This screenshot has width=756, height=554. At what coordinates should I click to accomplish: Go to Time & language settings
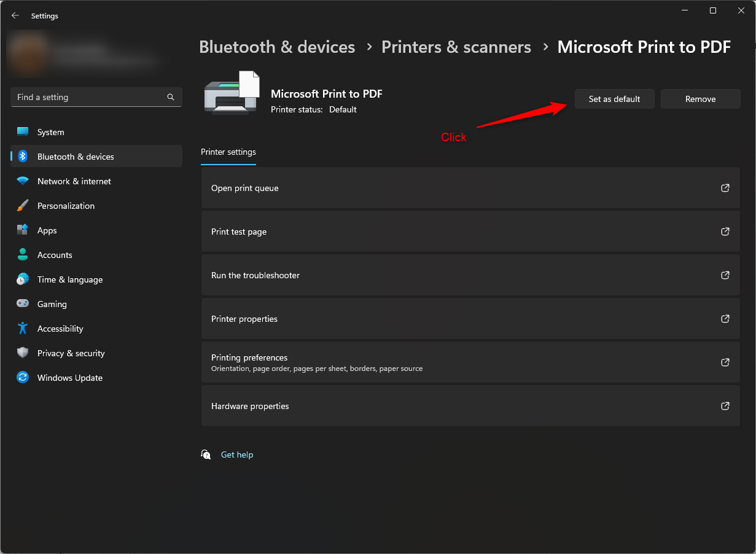(96, 279)
